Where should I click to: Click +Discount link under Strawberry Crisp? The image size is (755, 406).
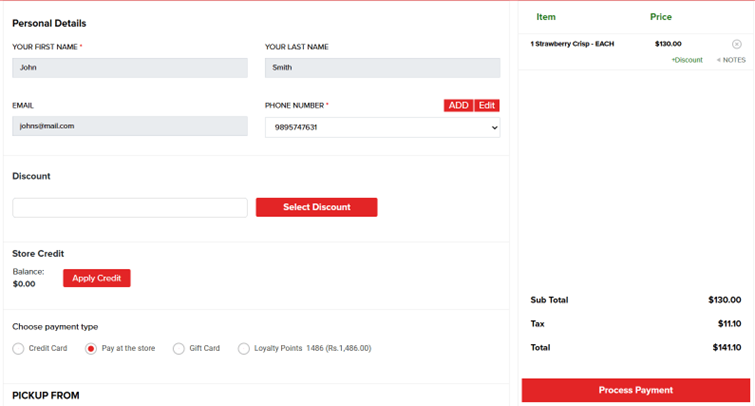click(x=686, y=60)
